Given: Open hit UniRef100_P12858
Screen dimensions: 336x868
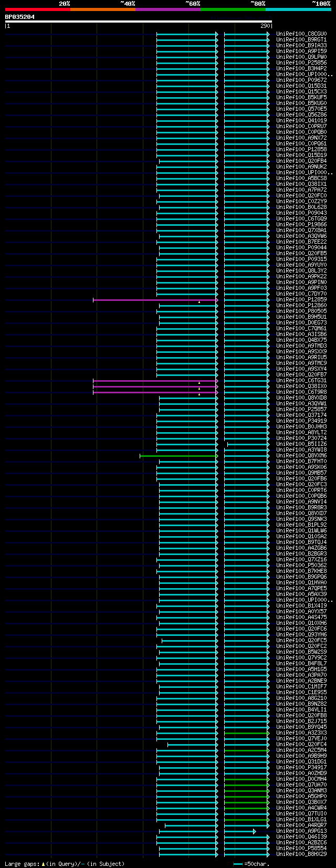Looking at the screenshot, I should coord(301,150).
